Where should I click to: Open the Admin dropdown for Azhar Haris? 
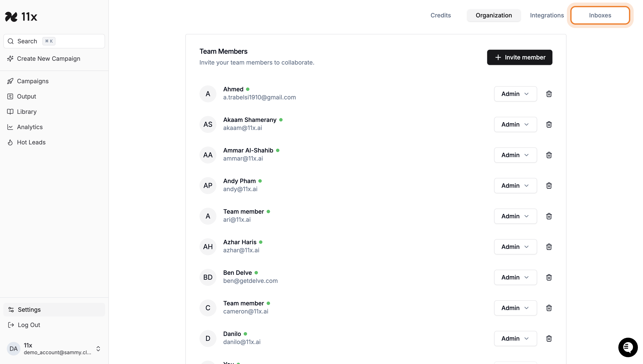tap(515, 247)
